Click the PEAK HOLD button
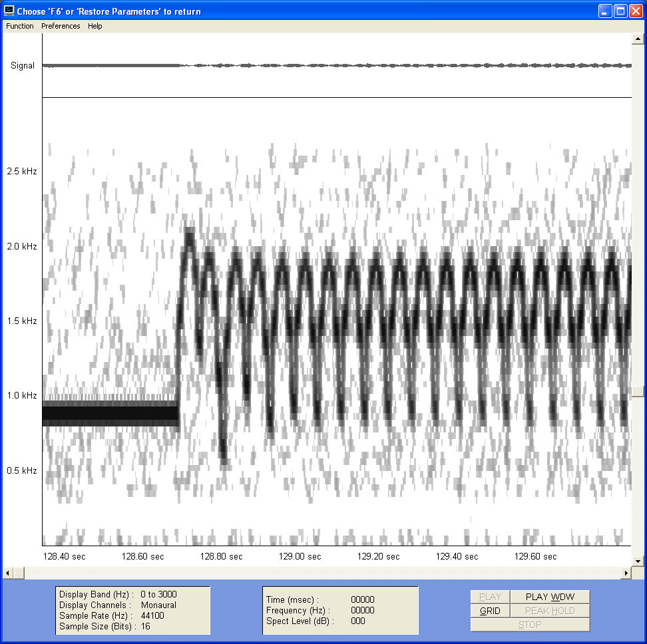The height and width of the screenshot is (644, 647). pos(550,611)
